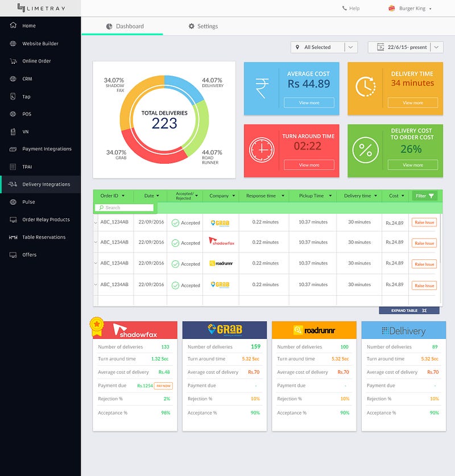
Task: Expand the first ABC_1234AB order row
Action: [96, 222]
